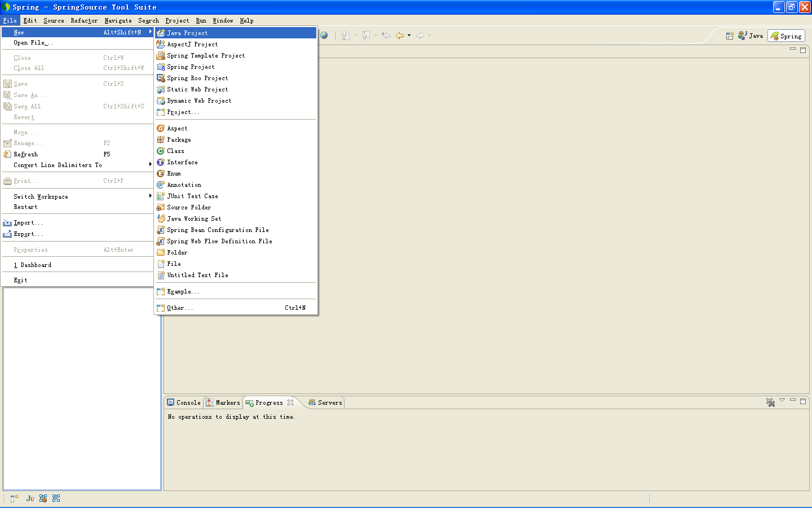The image size is (812, 508).
Task: Open the Navigate menu
Action: pos(118,20)
